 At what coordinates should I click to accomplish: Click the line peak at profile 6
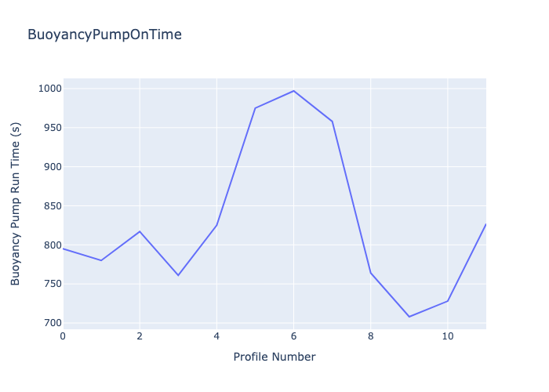[294, 91]
